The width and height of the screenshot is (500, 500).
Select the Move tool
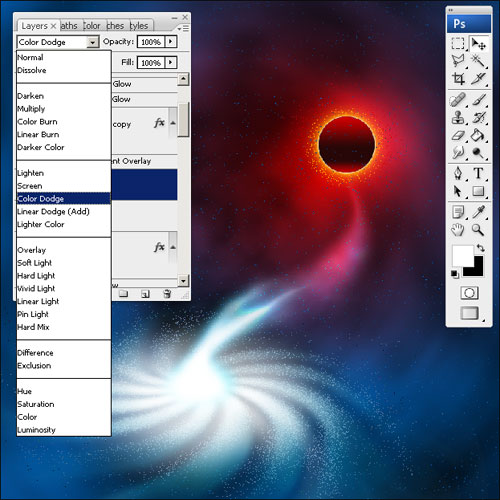(479, 44)
